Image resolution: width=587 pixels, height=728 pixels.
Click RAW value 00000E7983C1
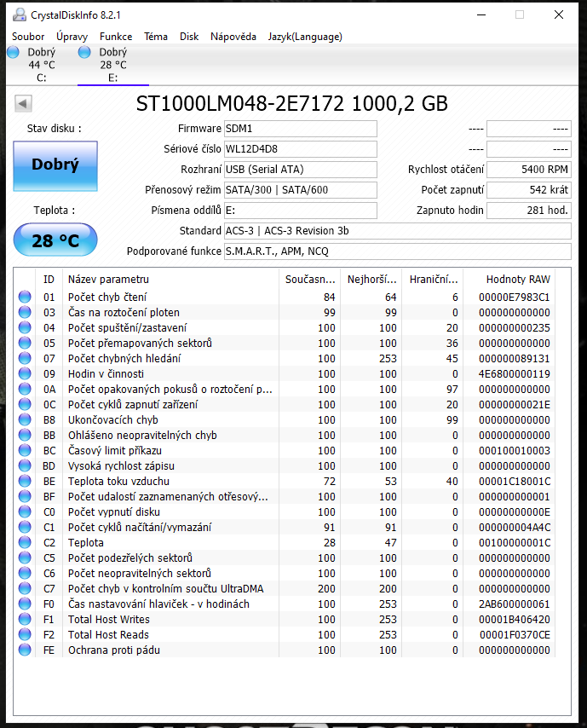pyautogui.click(x=514, y=298)
